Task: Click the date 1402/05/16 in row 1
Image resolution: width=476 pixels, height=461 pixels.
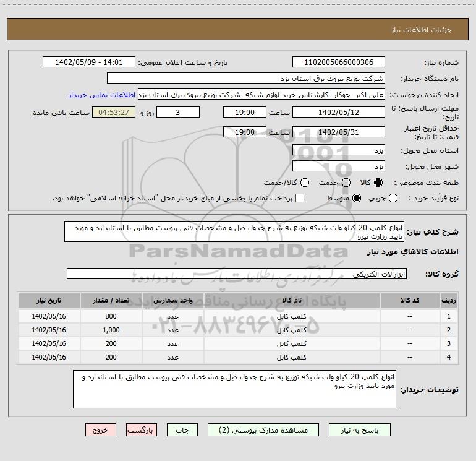Action: (49, 316)
